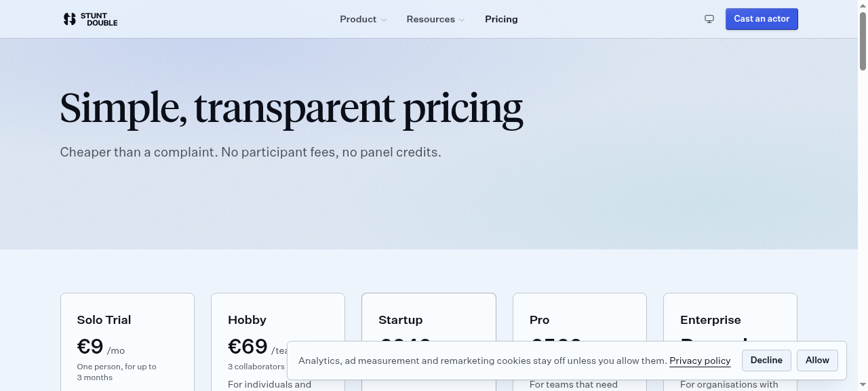868x391 pixels.
Task: Click the Simple, transparent pricing heading
Action: click(291, 108)
